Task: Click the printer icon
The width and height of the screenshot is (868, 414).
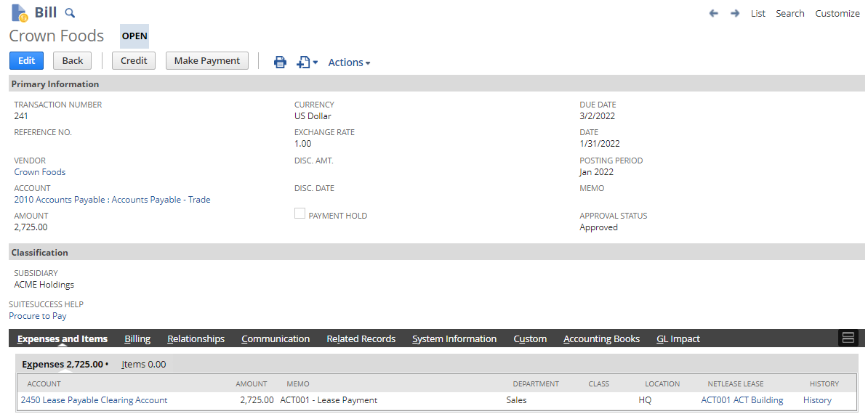Action: 281,62
